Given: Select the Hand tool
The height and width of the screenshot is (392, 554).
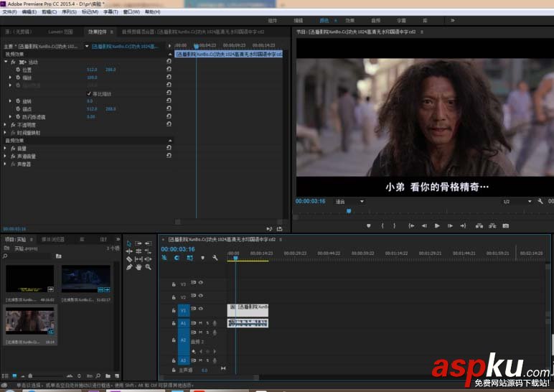Looking at the screenshot, I should coord(138,267).
